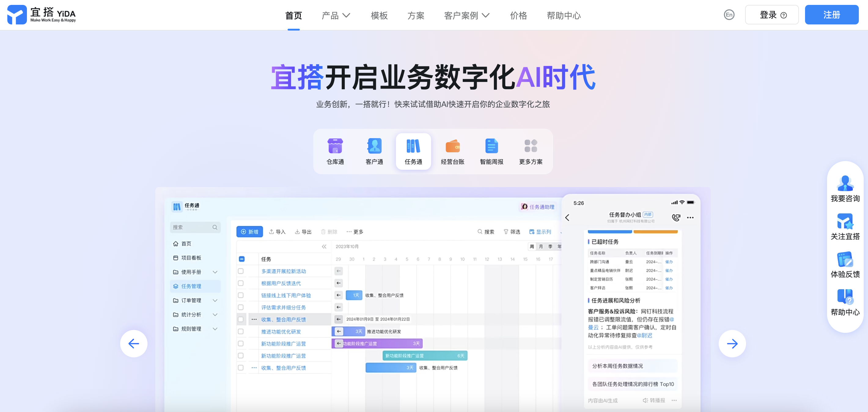The height and width of the screenshot is (412, 868).
Task: Check the 多渠道开展拉新活动 task checkbox
Action: 241,271
